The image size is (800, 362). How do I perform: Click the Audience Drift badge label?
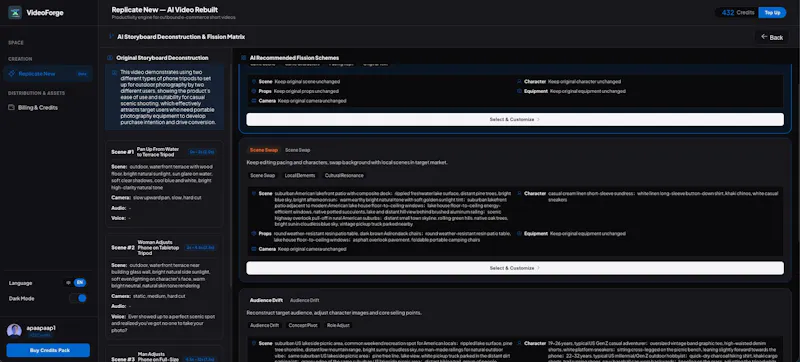click(x=266, y=300)
